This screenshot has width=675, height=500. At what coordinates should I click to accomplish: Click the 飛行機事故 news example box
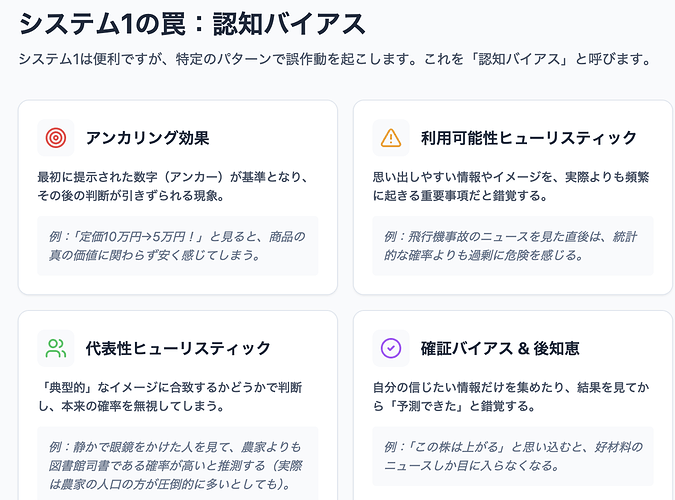512,245
